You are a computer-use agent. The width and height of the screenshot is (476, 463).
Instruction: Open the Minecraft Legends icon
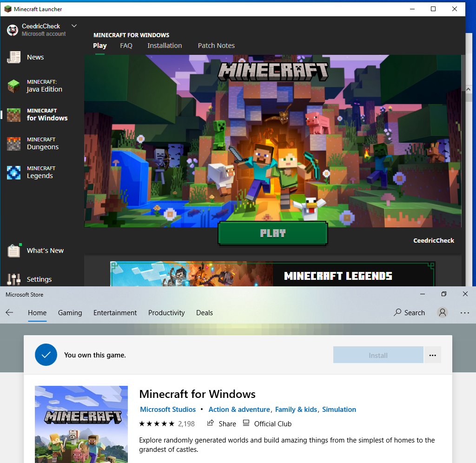point(13,172)
